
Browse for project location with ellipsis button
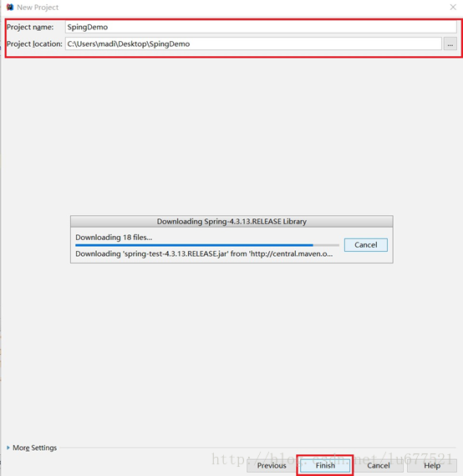[450, 44]
